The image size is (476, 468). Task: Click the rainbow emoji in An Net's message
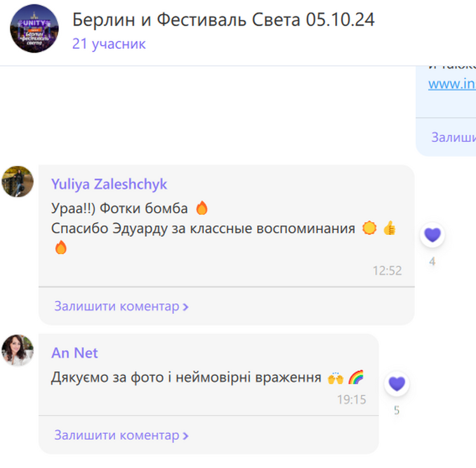coord(356,377)
